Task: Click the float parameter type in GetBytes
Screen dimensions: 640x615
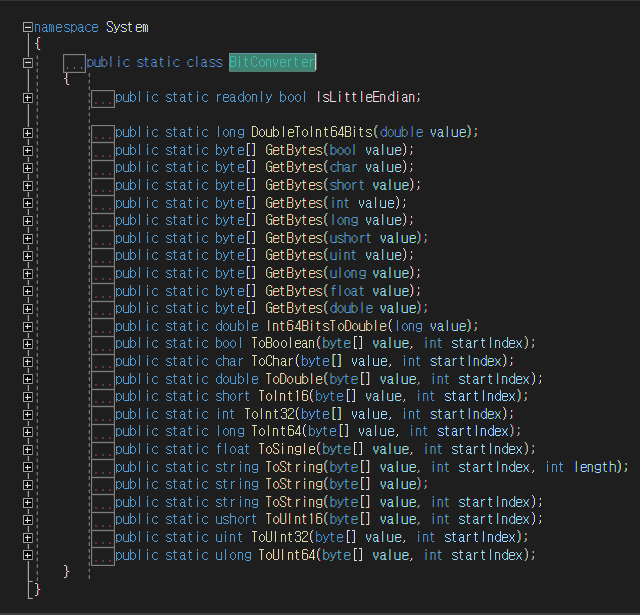Action: tap(347, 291)
